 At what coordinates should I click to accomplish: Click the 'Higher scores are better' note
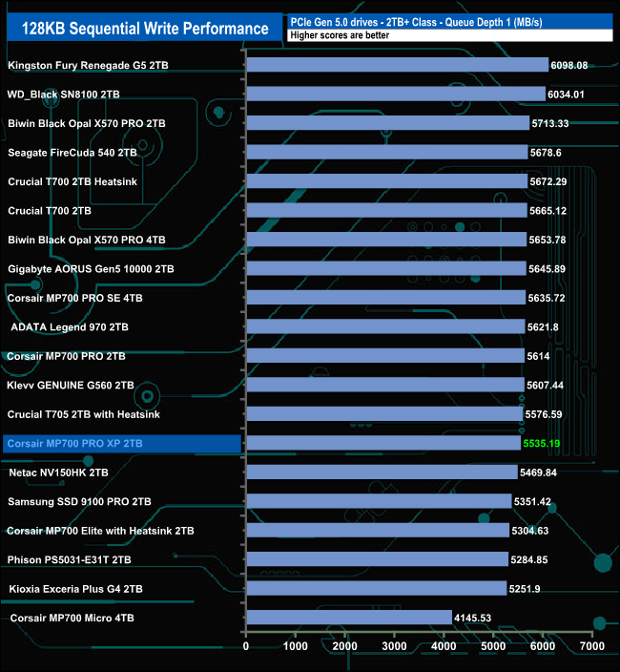coord(340,35)
